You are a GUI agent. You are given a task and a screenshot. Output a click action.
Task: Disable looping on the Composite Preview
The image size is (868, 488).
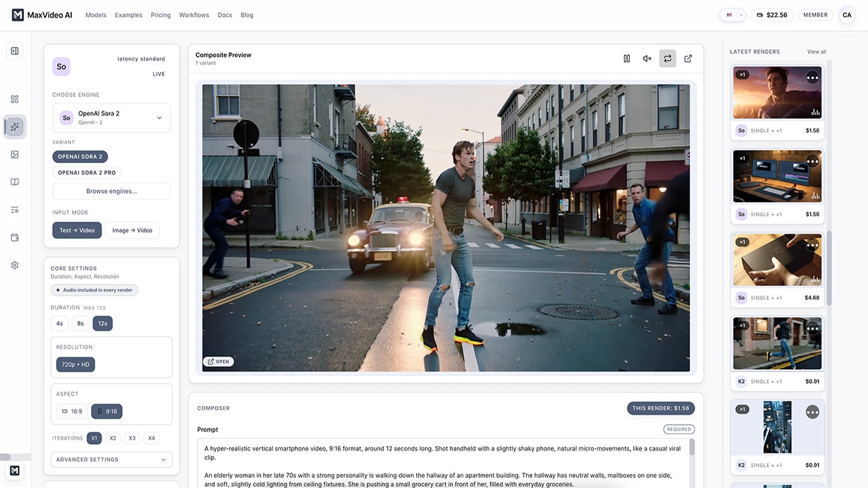coord(667,58)
